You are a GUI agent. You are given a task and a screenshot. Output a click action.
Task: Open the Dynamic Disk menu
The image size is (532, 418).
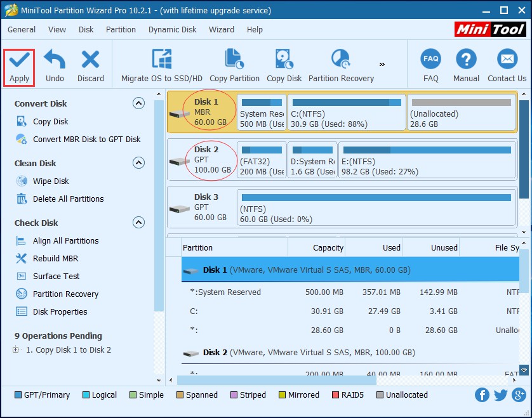tap(172, 30)
